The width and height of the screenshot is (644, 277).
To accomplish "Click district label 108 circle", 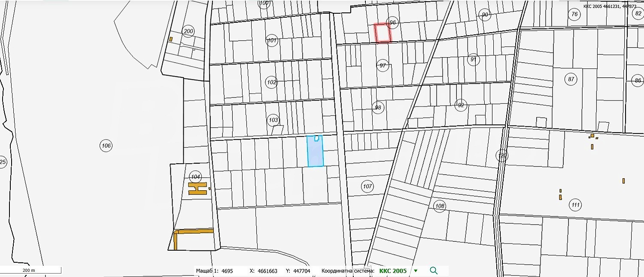I will [x=440, y=206].
